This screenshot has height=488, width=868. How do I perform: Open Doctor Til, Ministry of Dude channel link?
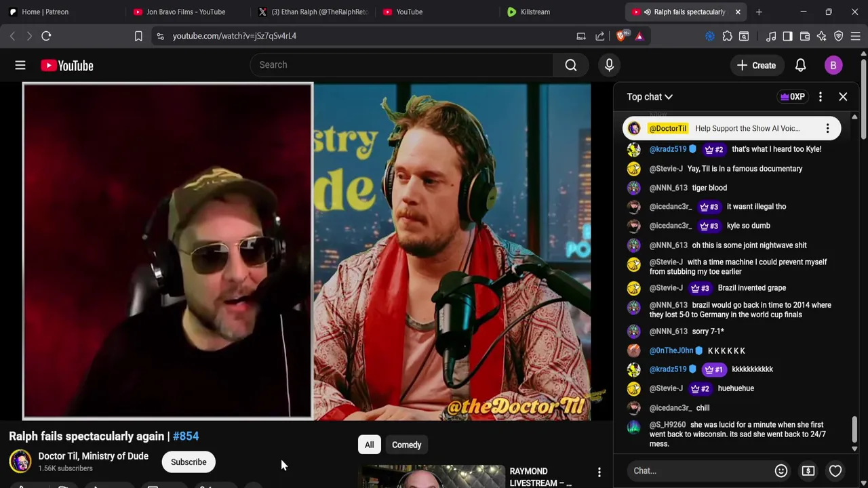(94, 456)
